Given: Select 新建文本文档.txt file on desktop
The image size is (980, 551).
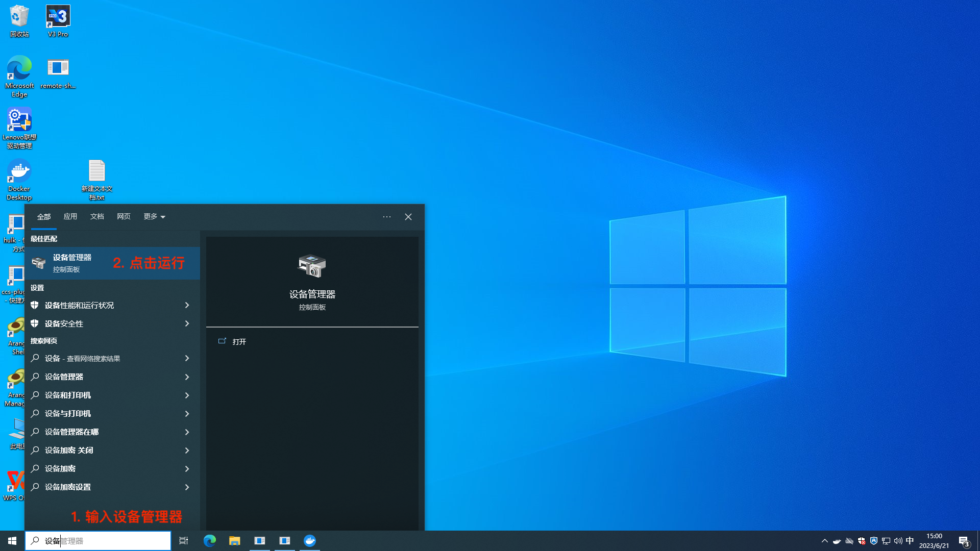Looking at the screenshot, I should 96,180.
